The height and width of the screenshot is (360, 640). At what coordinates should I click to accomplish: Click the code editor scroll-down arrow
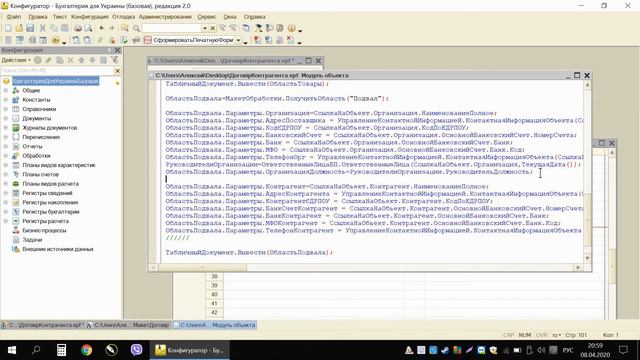click(x=587, y=258)
